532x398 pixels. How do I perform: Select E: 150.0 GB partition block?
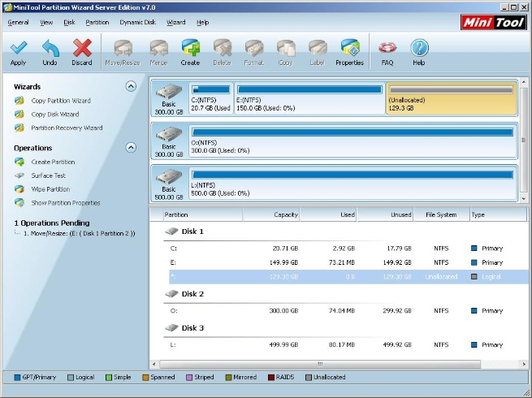click(x=309, y=98)
